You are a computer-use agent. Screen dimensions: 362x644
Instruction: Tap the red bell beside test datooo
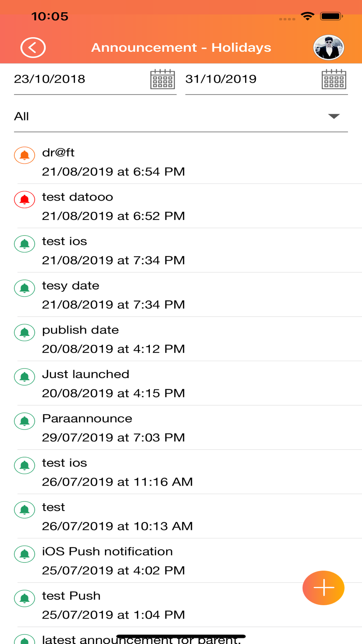click(25, 200)
